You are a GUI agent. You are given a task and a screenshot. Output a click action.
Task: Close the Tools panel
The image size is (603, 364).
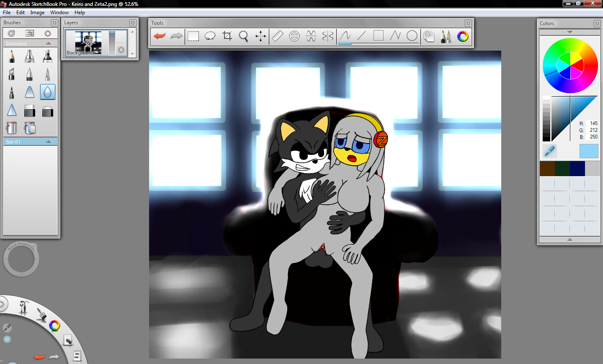click(x=468, y=23)
